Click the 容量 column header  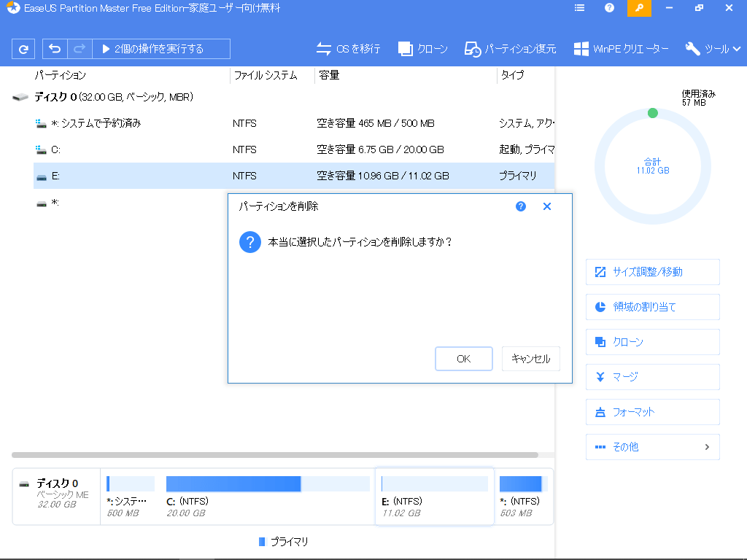pyautogui.click(x=329, y=75)
